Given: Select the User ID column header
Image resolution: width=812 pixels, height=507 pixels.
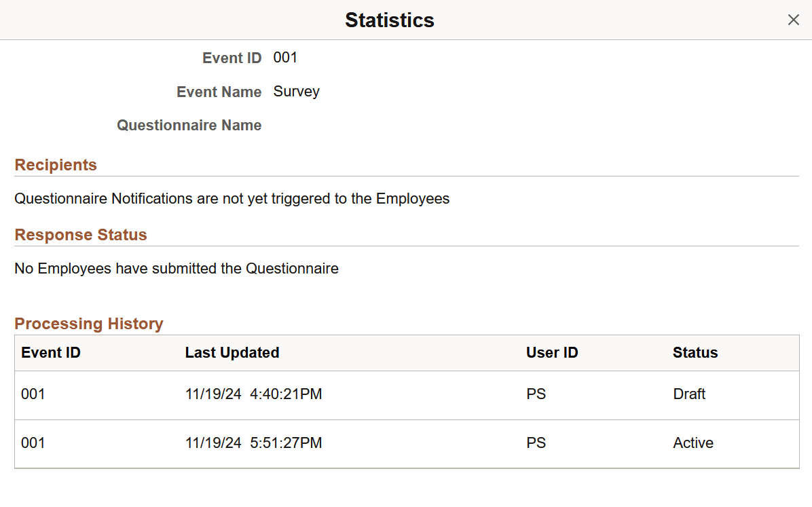Looking at the screenshot, I should click(552, 352).
